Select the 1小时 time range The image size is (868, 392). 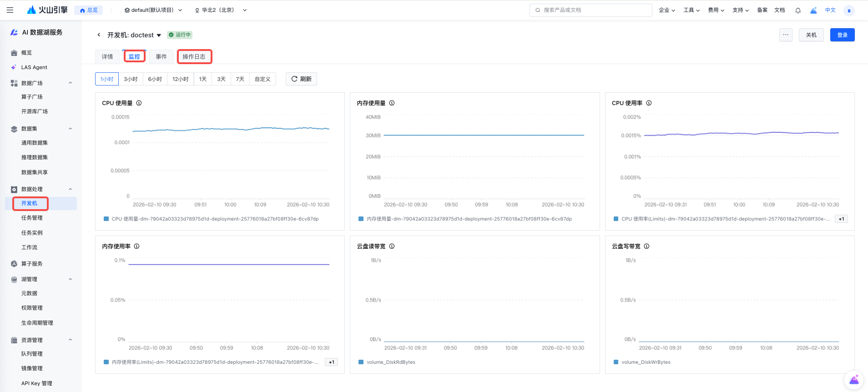107,79
